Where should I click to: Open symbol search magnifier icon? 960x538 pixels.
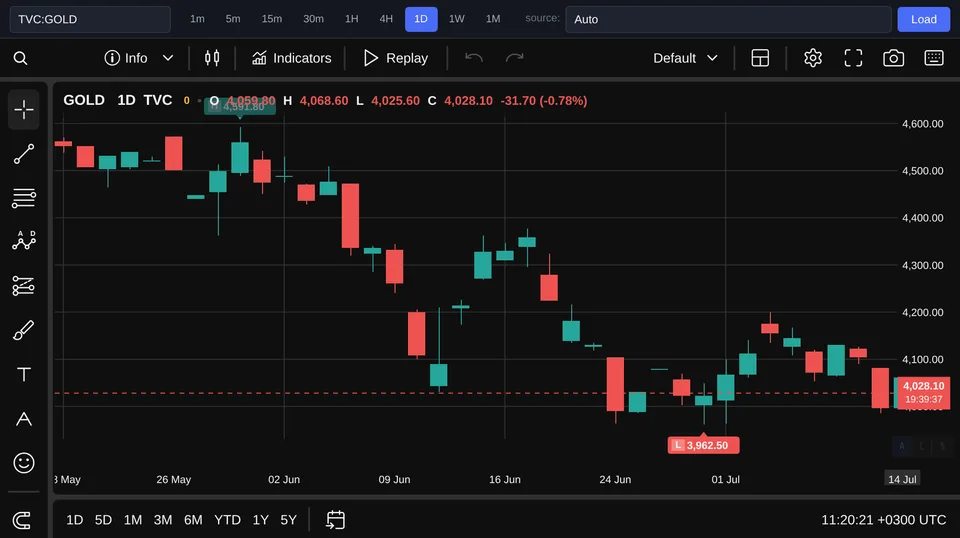pos(20,58)
